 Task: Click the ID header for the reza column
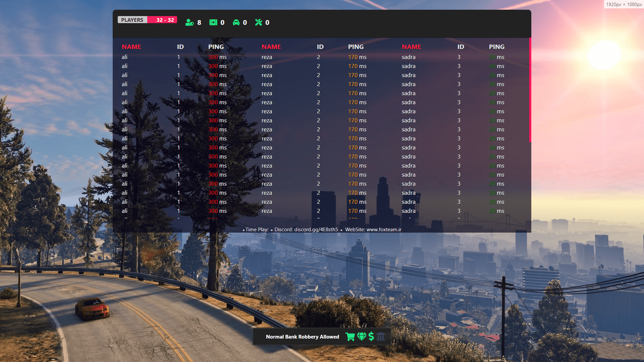tap(320, 47)
